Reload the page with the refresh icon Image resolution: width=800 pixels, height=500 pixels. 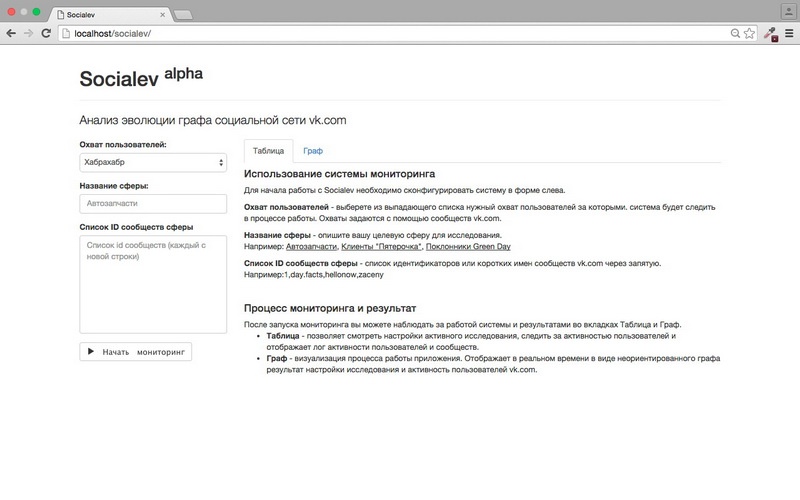point(46,33)
